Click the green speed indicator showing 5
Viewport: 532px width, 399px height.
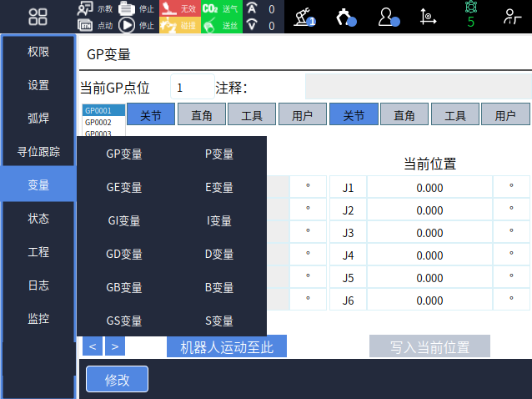(470, 17)
